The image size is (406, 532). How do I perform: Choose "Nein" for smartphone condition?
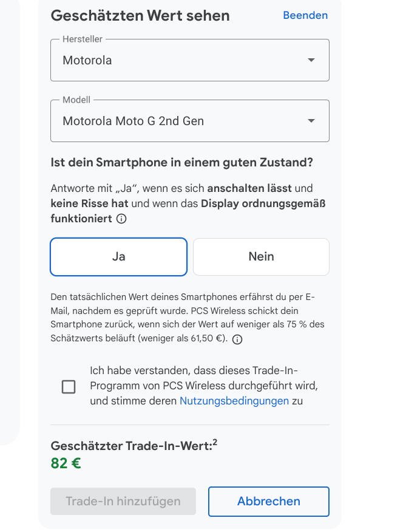pos(261,256)
